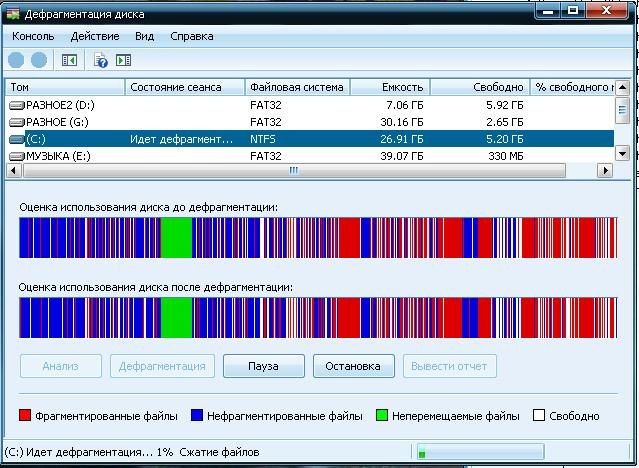Sort list by Емкость column header

[392, 87]
